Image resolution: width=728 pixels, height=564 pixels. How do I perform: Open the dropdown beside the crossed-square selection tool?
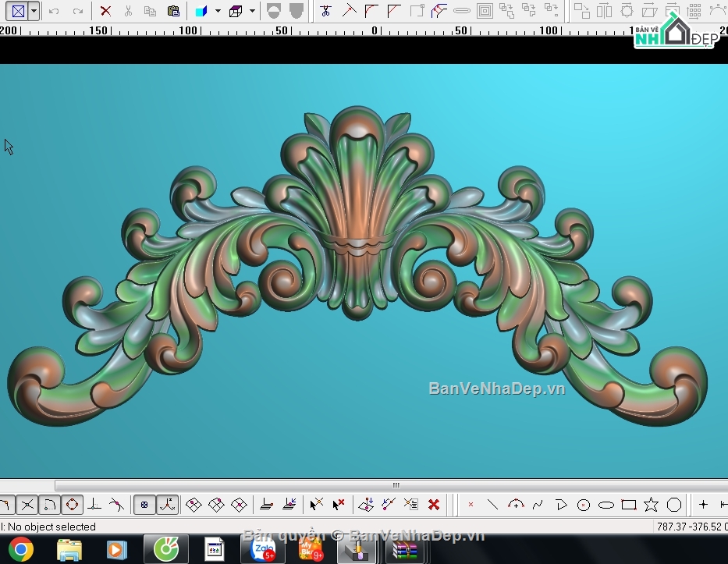[x=34, y=11]
